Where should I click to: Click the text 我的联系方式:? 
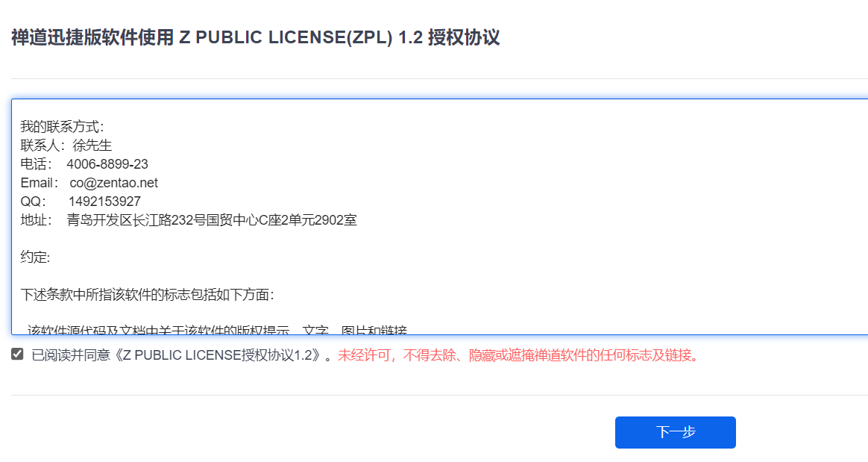point(62,127)
